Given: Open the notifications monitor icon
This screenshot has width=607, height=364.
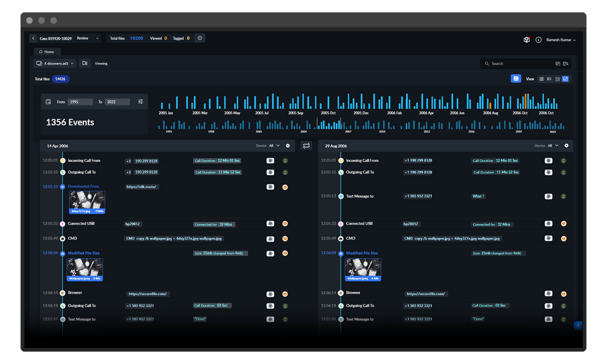Looking at the screenshot, I should pos(527,39).
